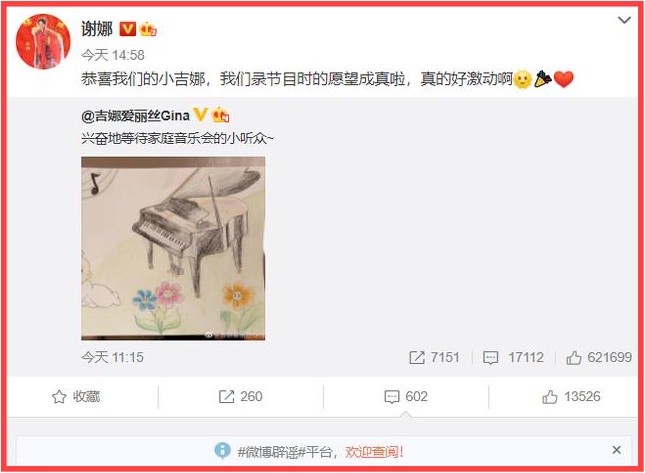Open 谢娜's username link
This screenshot has height=473, width=645.
coord(97,29)
